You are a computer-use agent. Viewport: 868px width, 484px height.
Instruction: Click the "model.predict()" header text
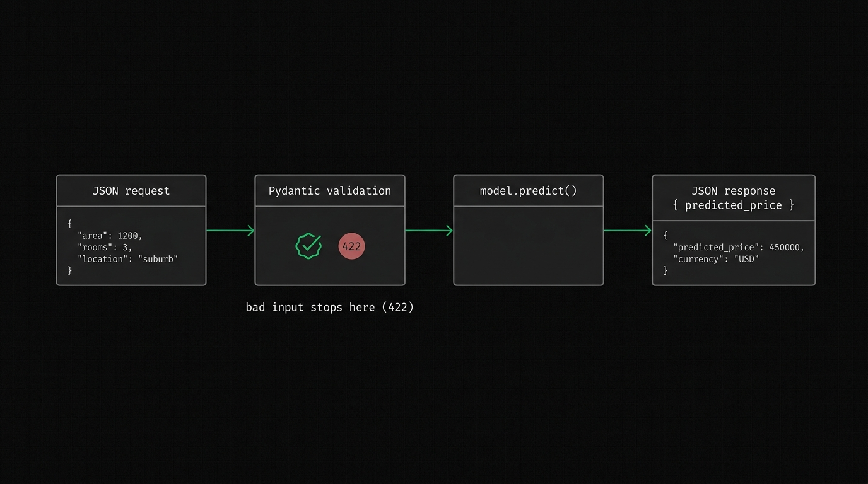[529, 191]
